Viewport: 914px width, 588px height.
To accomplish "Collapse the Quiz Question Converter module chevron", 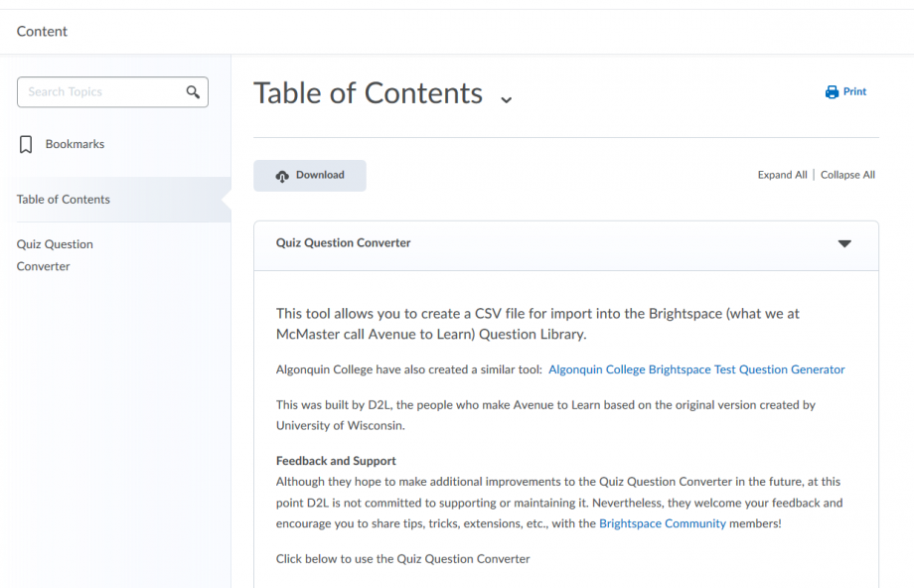I will (x=844, y=242).
